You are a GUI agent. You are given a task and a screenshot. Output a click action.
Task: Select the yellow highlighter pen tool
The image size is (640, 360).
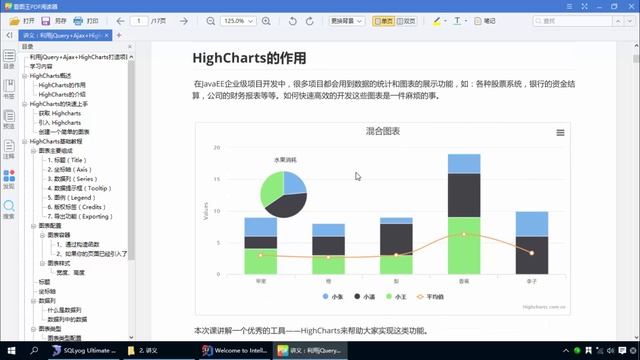click(437, 21)
